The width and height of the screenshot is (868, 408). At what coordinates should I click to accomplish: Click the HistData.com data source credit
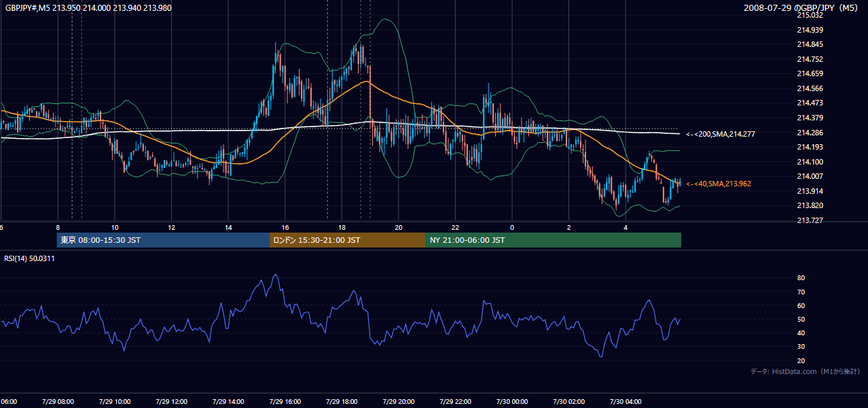[x=805, y=371]
